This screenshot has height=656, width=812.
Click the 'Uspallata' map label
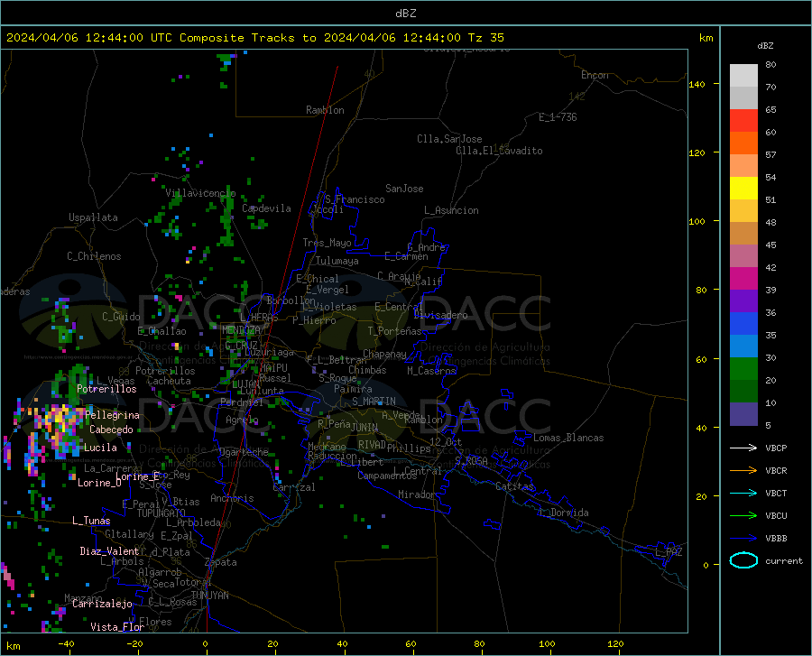[93, 217]
